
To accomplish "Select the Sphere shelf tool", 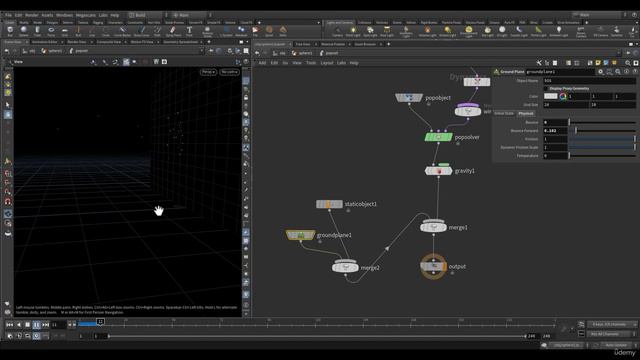I will tap(24, 31).
